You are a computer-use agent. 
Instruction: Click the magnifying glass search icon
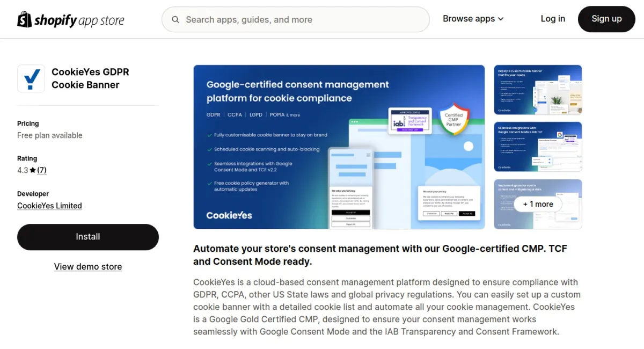[175, 19]
